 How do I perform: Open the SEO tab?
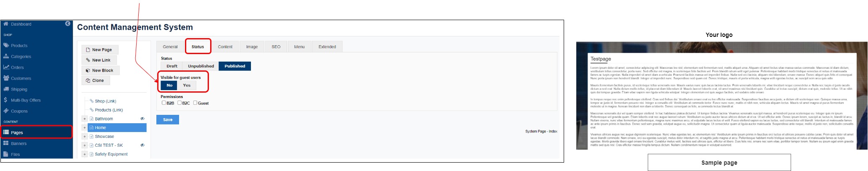276,47
